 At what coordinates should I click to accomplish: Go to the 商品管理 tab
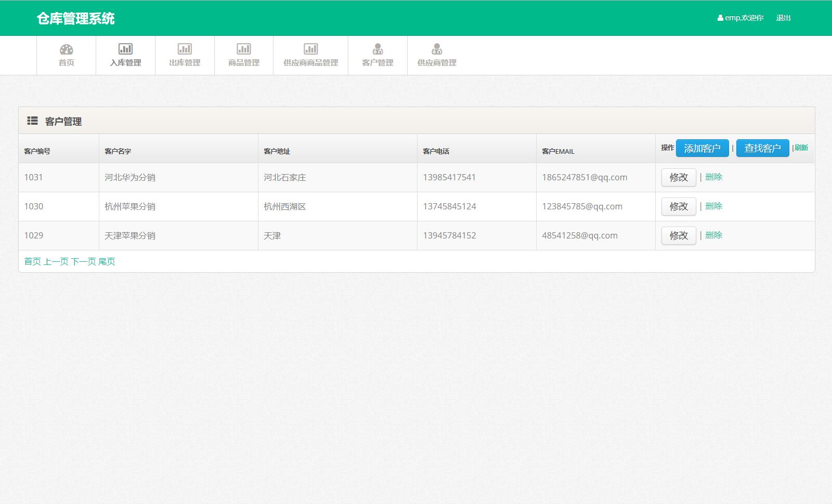(x=244, y=56)
